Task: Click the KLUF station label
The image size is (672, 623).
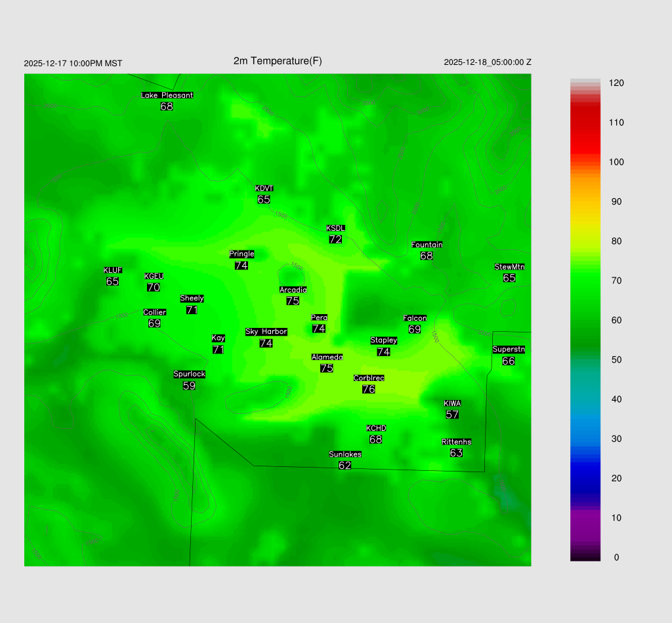Action: [x=112, y=270]
